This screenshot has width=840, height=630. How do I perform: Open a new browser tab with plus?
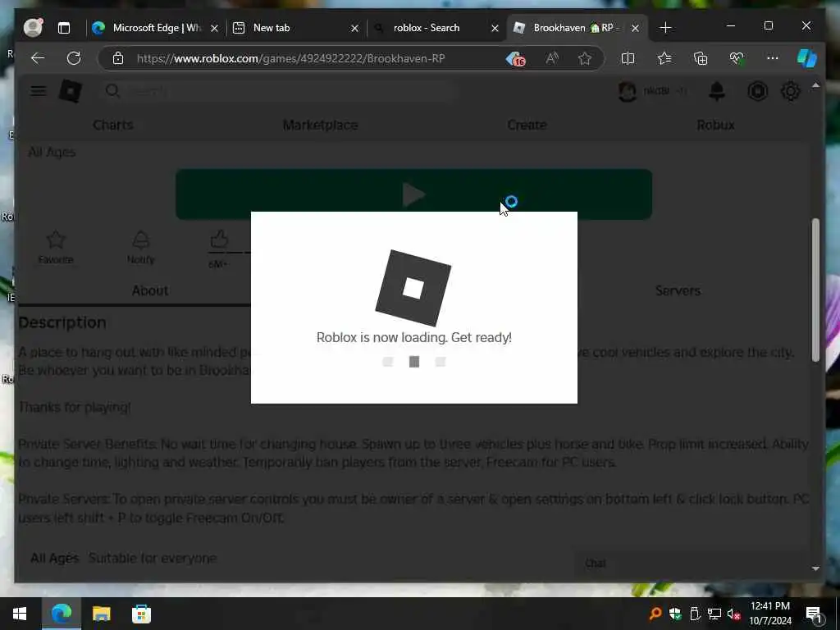point(665,28)
